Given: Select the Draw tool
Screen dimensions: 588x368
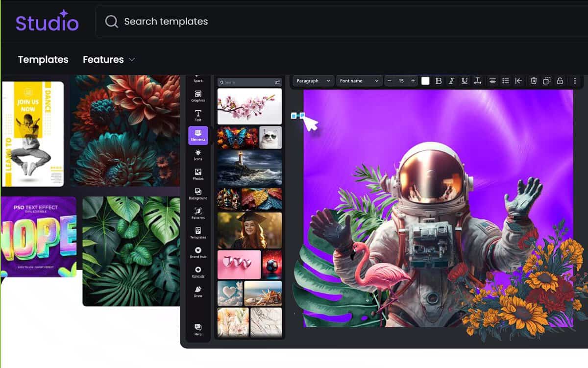Looking at the screenshot, I should click(198, 292).
